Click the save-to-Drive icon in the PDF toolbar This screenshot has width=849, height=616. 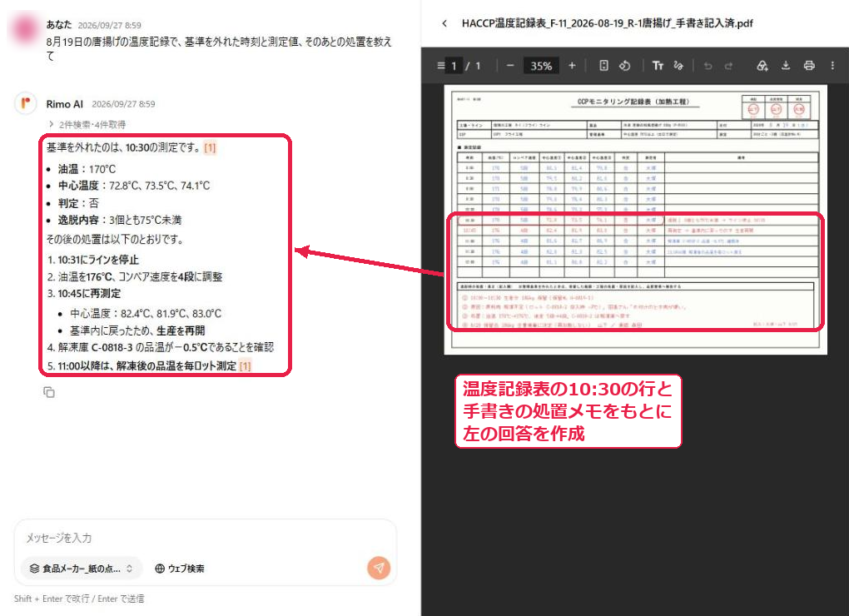coord(762,66)
